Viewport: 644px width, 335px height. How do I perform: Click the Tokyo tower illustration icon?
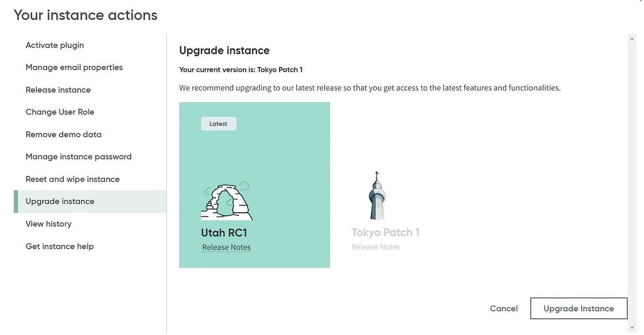pos(377,195)
